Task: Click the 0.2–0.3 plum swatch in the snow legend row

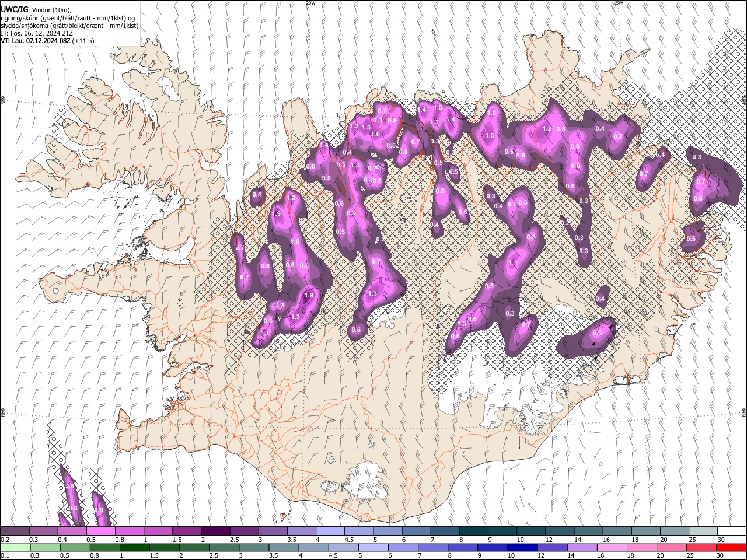Action: 15,531
